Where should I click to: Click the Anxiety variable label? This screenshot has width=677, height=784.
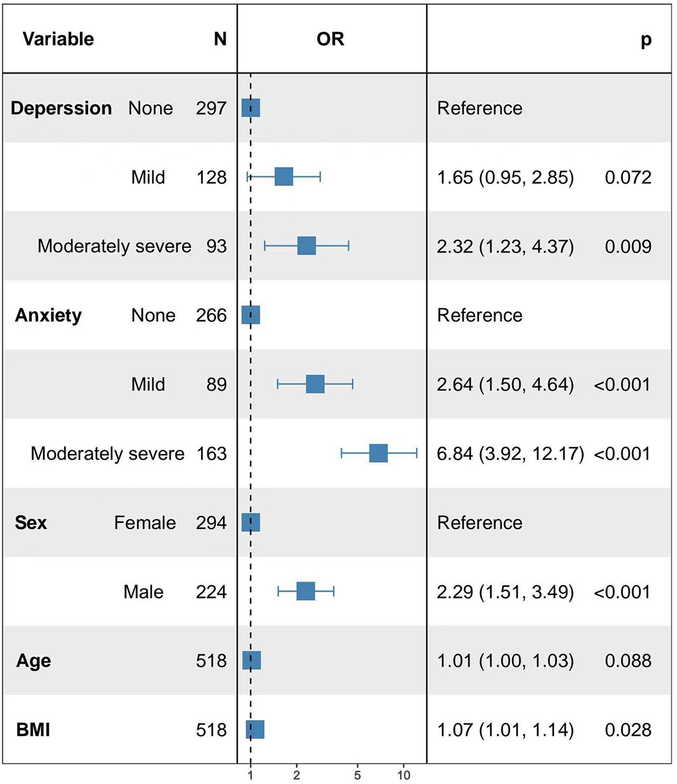click(48, 315)
